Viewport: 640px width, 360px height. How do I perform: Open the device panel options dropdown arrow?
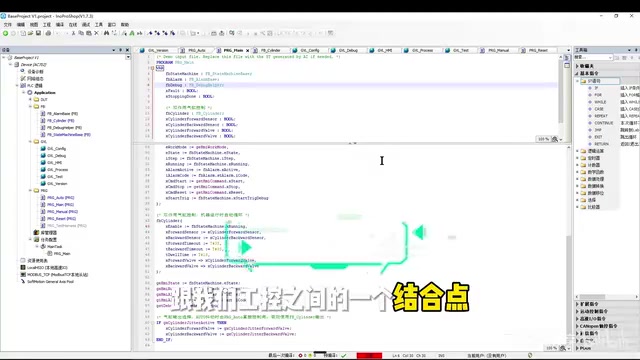[113, 50]
